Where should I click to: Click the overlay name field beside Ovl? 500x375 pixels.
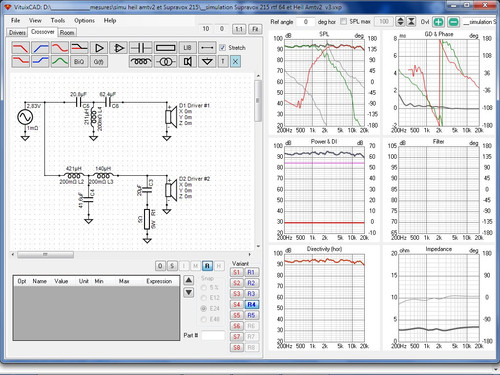coord(479,22)
